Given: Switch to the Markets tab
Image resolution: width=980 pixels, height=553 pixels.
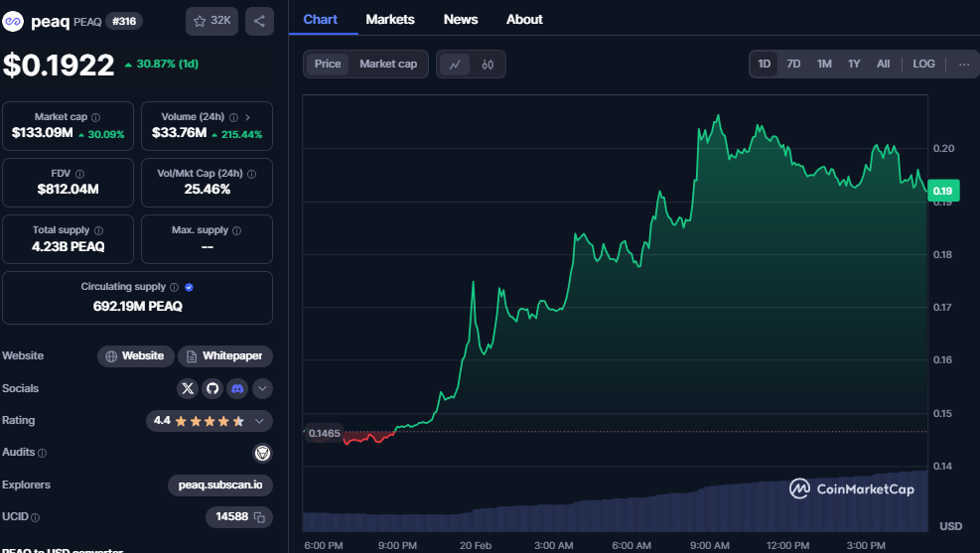Looking at the screenshot, I should (x=390, y=19).
